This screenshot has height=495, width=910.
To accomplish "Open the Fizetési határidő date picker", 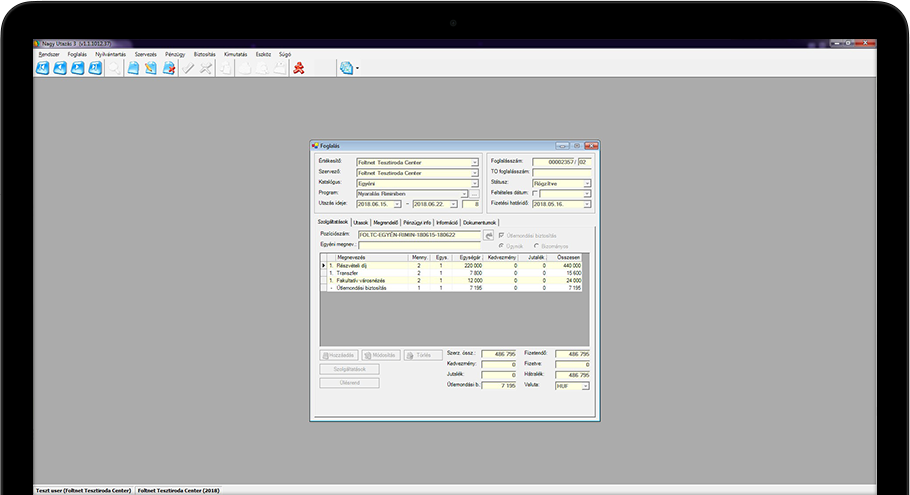I will coord(587,204).
